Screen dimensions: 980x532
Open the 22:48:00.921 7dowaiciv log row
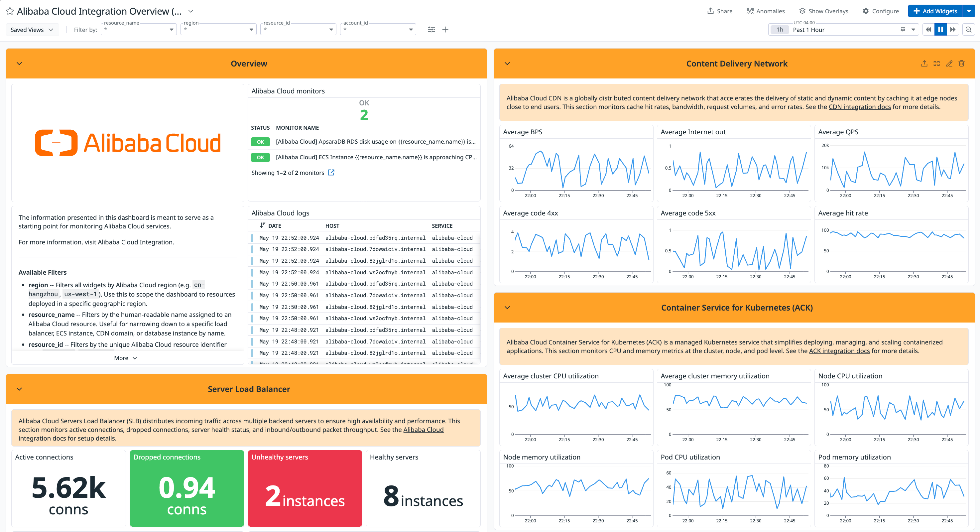pyautogui.click(x=364, y=341)
